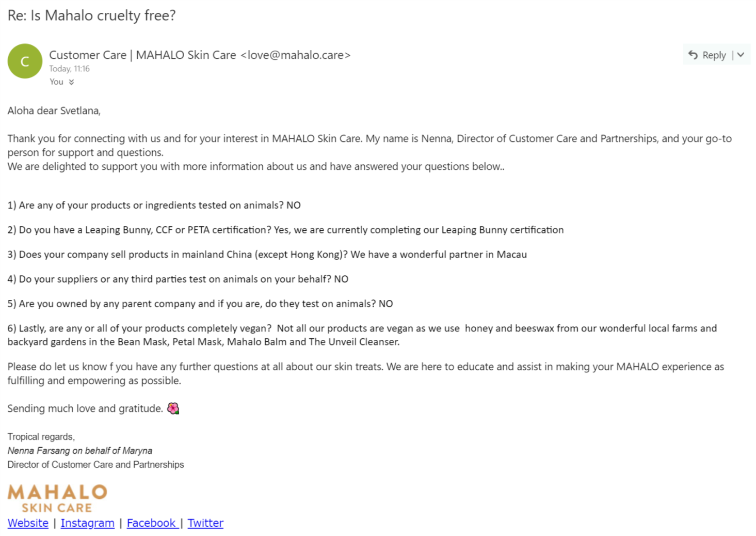This screenshot has width=756, height=536.
Task: Open the Instagram link
Action: tap(88, 523)
